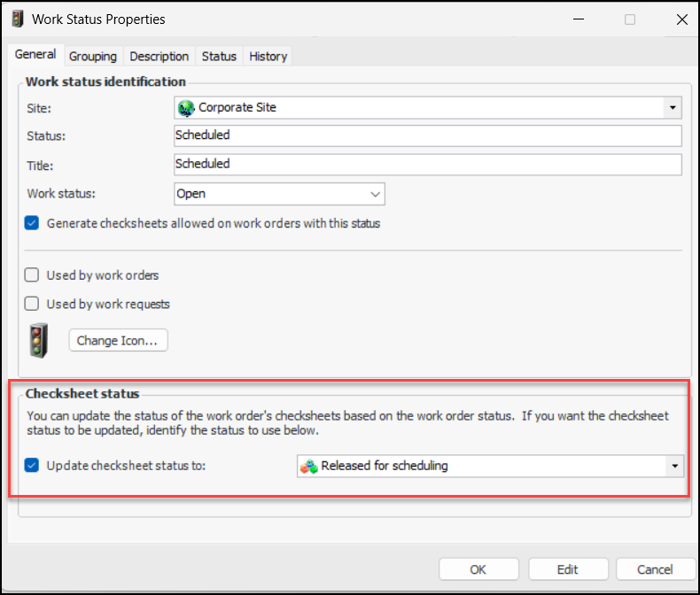Switch to the Grouping tab
This screenshot has width=700, height=595.
click(93, 57)
